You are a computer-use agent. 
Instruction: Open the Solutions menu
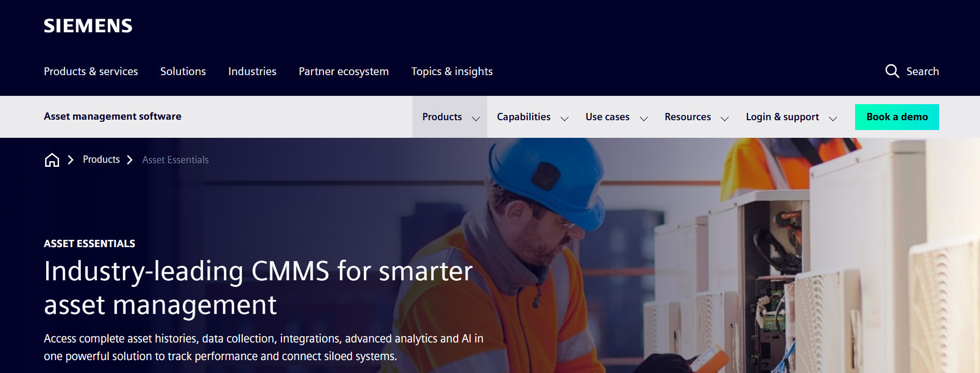[183, 71]
